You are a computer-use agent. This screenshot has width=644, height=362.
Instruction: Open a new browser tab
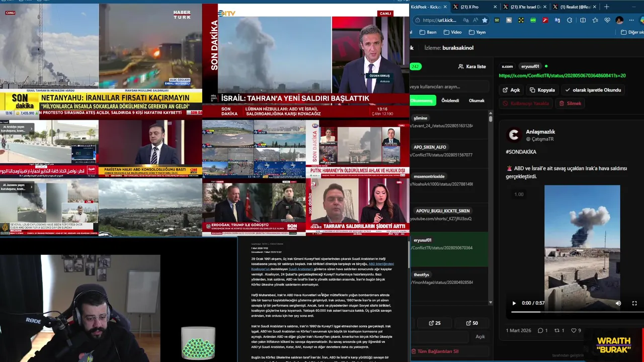[x=607, y=7]
